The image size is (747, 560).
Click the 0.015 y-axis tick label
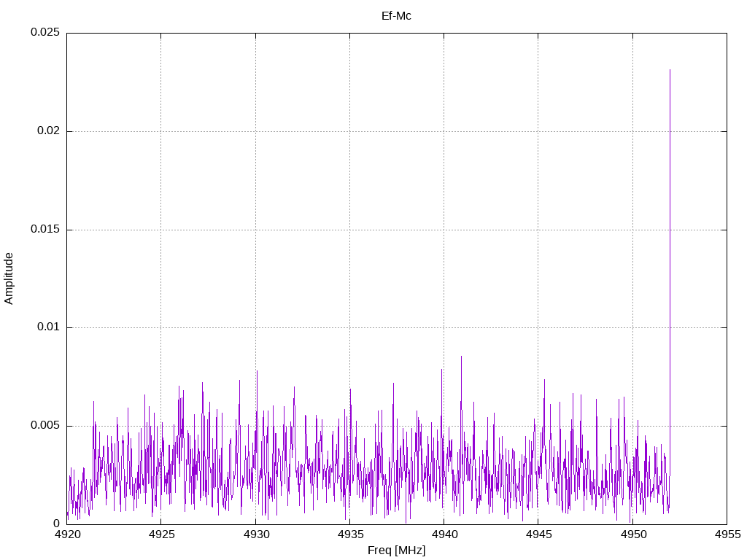point(44,230)
